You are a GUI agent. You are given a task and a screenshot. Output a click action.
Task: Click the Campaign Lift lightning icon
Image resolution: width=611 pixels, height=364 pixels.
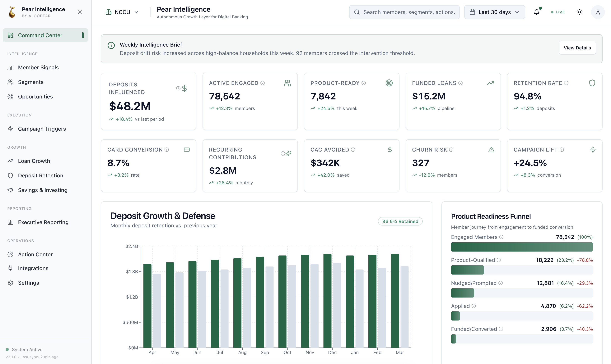(593, 150)
